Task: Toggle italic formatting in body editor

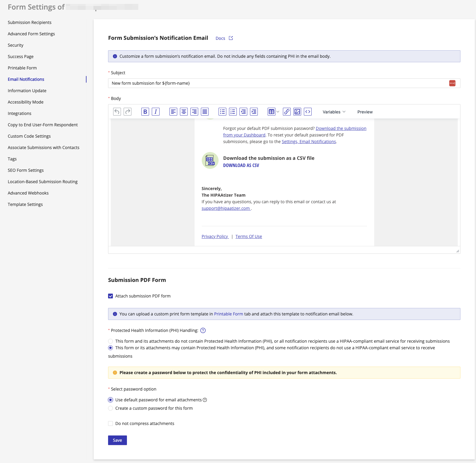Action: (x=156, y=112)
